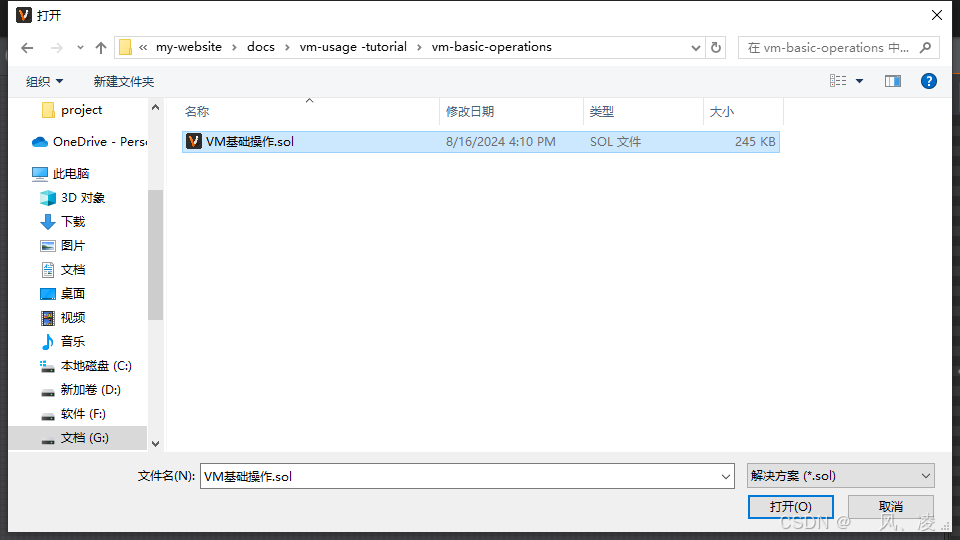
Task: Sort by 修改日期 column header
Action: pyautogui.click(x=470, y=111)
